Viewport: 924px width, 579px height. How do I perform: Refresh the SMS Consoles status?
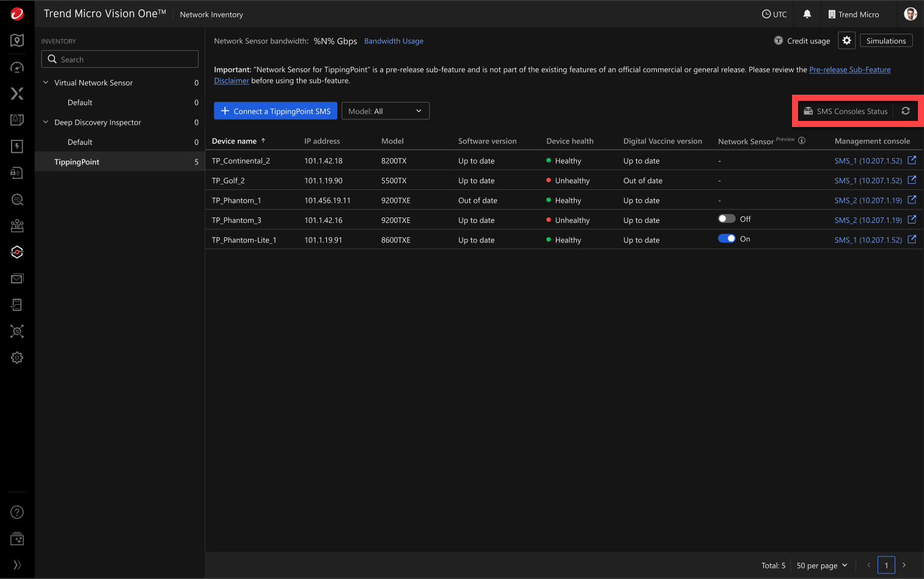(906, 111)
